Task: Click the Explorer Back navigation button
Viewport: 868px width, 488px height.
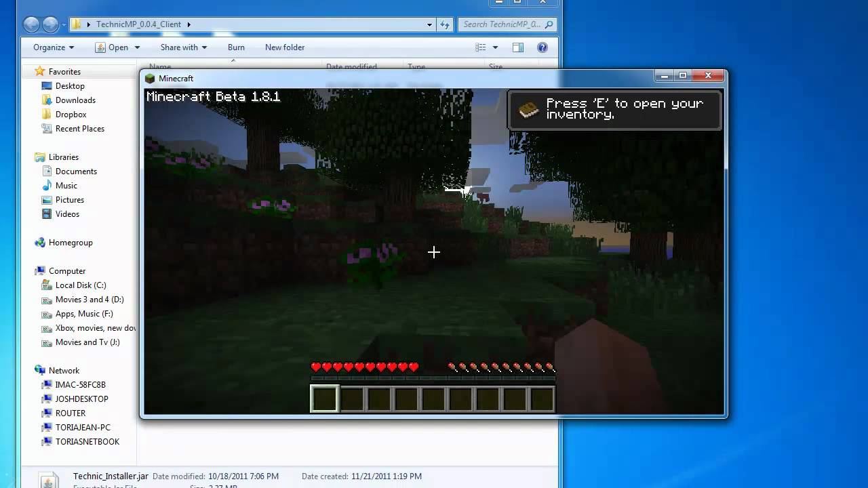Action: 31,24
